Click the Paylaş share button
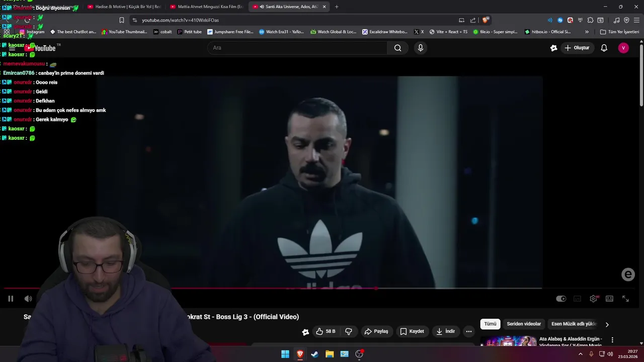 [376, 331]
